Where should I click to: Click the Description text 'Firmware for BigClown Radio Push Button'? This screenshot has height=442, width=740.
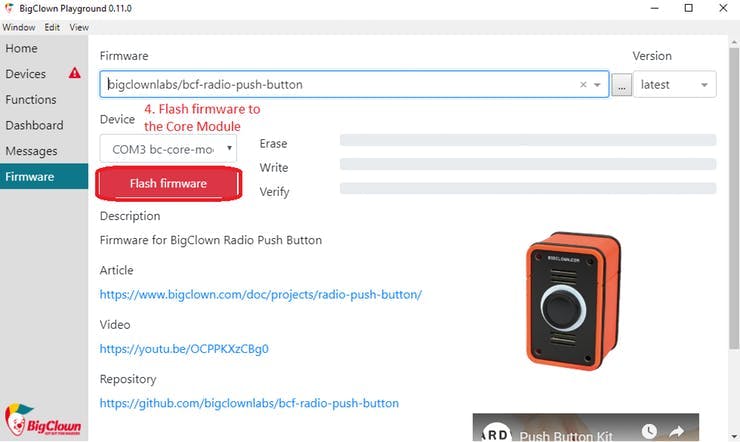click(x=210, y=240)
